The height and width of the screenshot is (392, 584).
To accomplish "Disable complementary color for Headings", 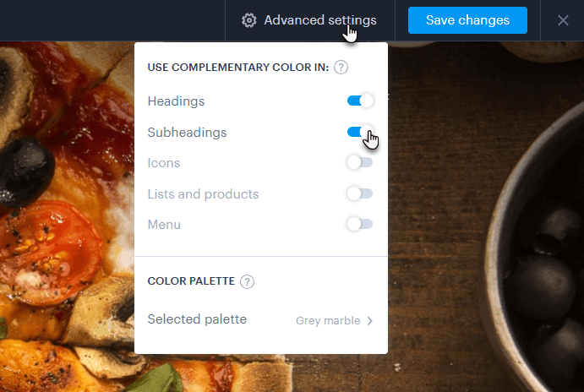I will [x=360, y=101].
